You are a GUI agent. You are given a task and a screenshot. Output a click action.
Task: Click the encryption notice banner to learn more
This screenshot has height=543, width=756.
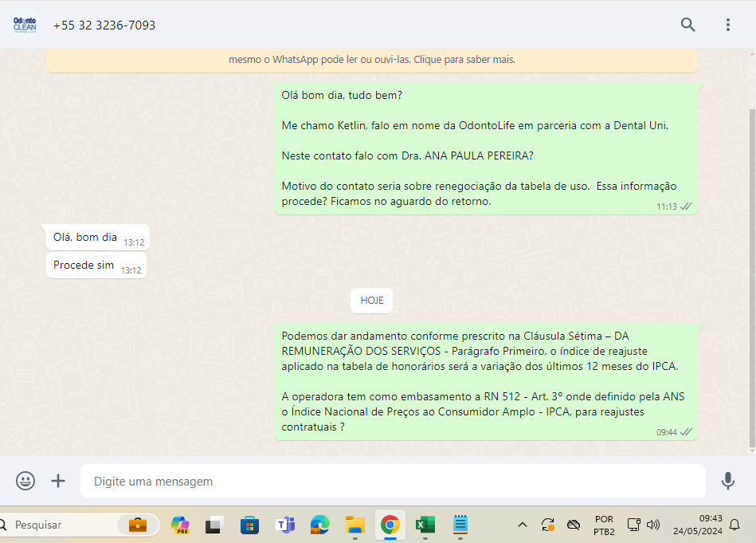[371, 60]
